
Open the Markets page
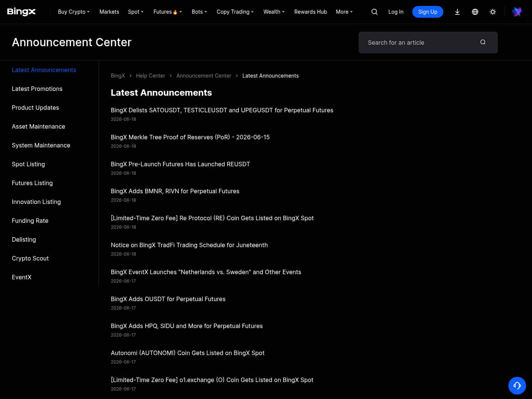109,12
